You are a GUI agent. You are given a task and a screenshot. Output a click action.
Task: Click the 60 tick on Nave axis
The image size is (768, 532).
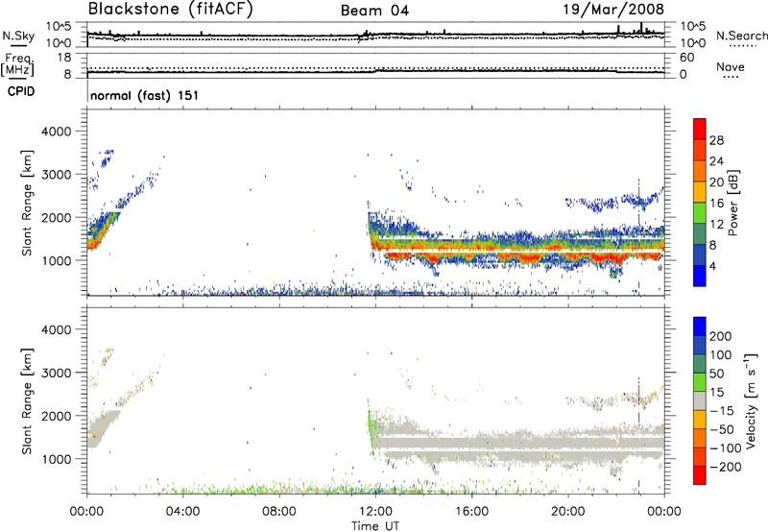(x=686, y=58)
